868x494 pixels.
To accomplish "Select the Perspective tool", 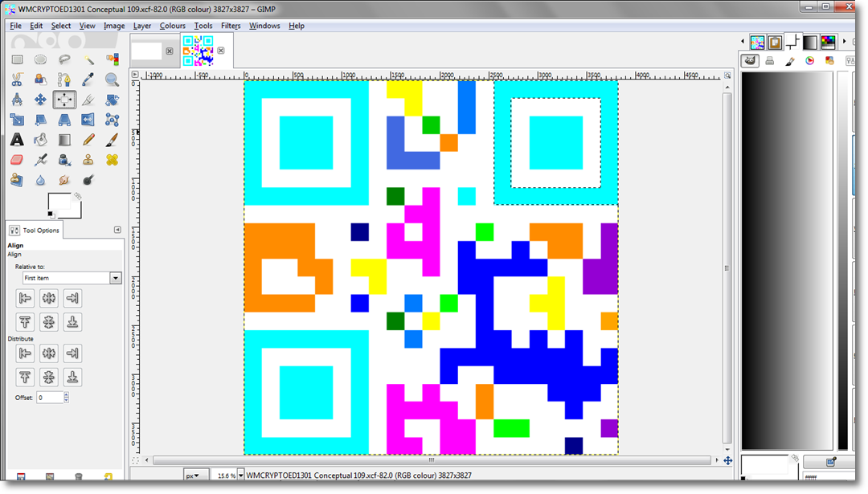I will coord(64,120).
